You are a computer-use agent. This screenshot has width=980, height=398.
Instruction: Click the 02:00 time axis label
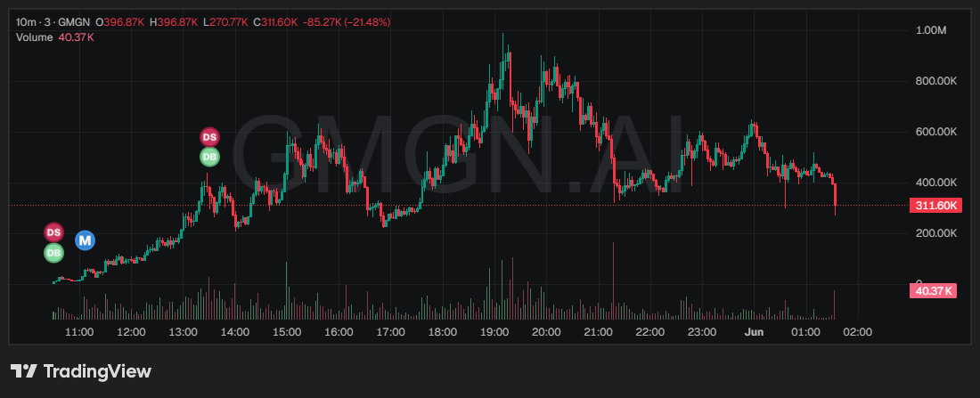[x=857, y=332]
